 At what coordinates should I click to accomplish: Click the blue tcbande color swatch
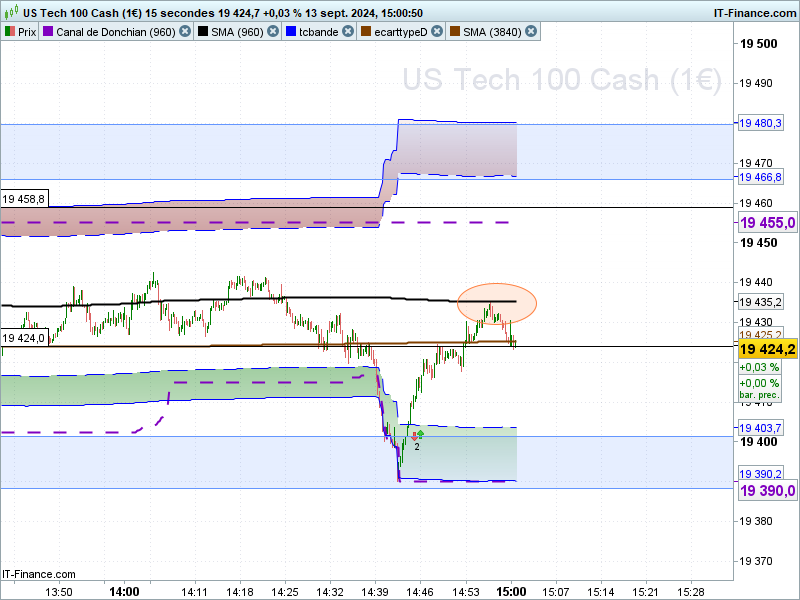291,32
